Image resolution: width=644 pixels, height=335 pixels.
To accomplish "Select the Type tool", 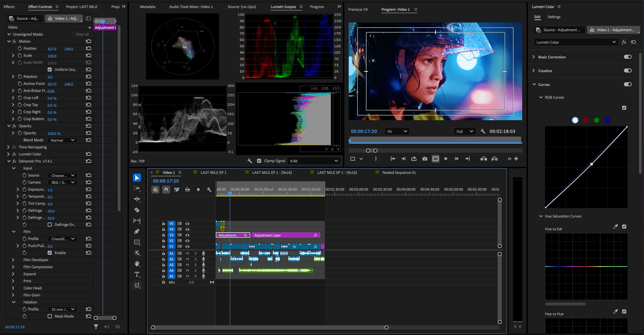I will tap(137, 274).
